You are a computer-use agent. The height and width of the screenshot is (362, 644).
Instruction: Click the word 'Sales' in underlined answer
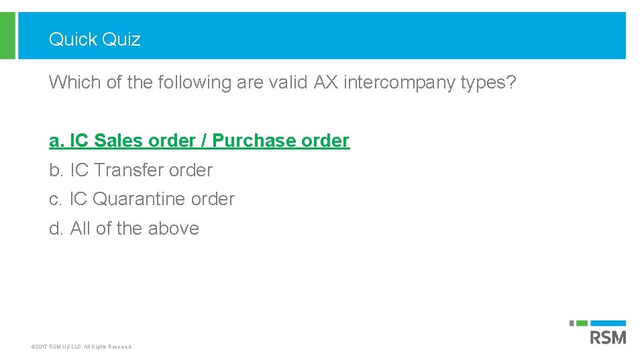click(x=119, y=140)
